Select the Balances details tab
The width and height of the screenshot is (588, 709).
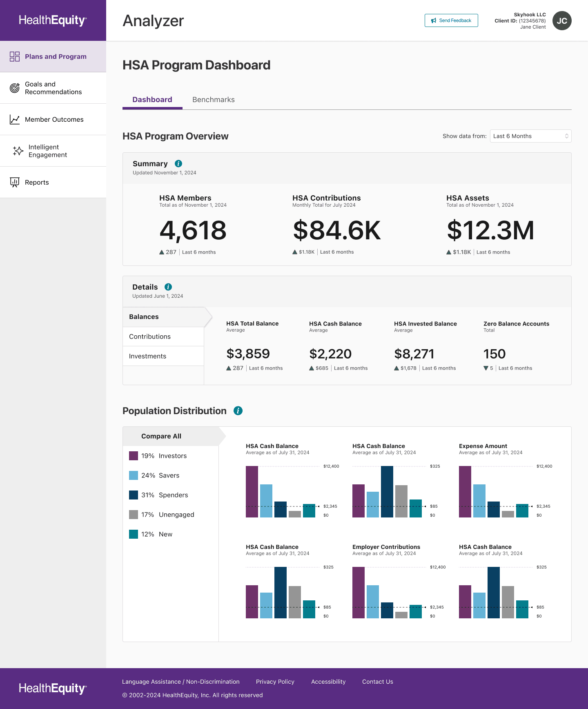[x=163, y=317]
